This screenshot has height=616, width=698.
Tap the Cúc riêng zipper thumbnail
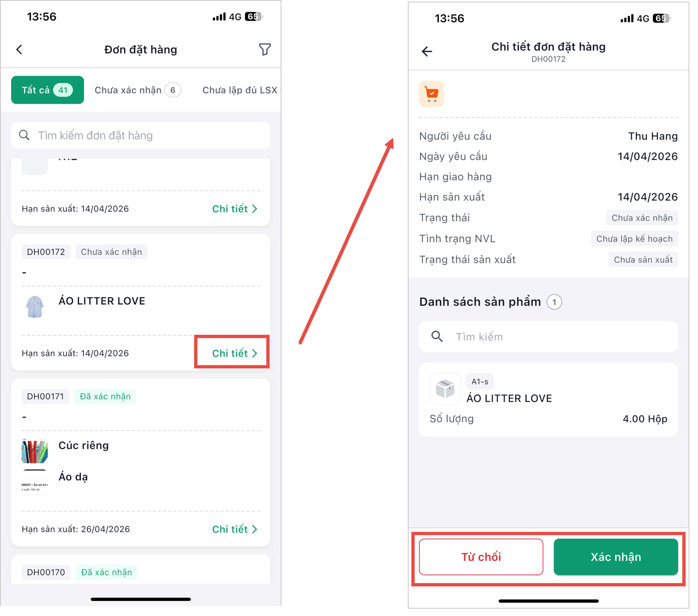pyautogui.click(x=35, y=451)
